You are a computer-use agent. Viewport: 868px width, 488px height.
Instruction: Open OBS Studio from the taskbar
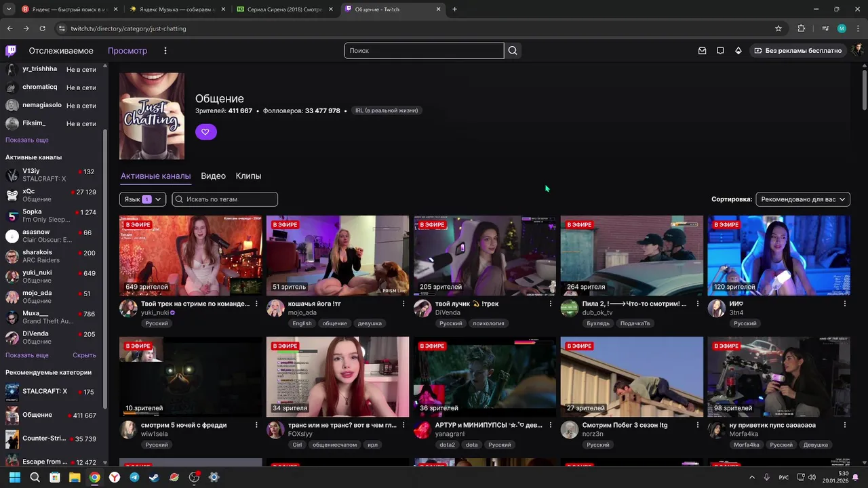(194, 477)
